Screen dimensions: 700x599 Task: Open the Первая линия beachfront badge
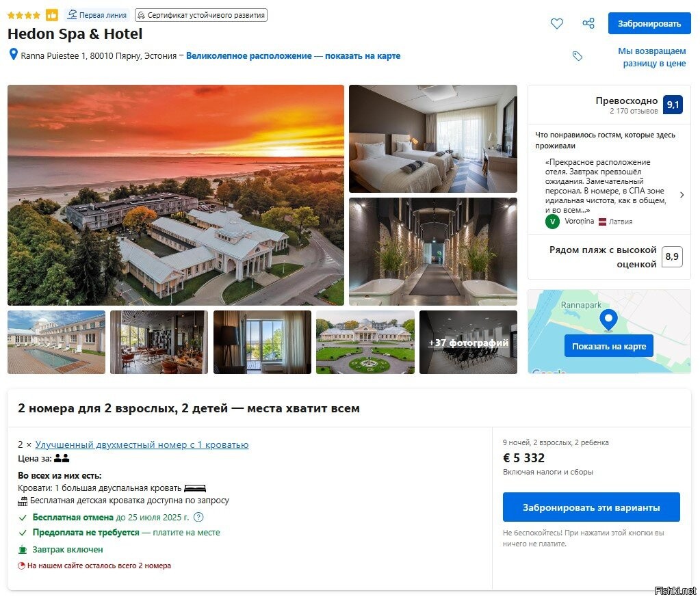pos(97,15)
